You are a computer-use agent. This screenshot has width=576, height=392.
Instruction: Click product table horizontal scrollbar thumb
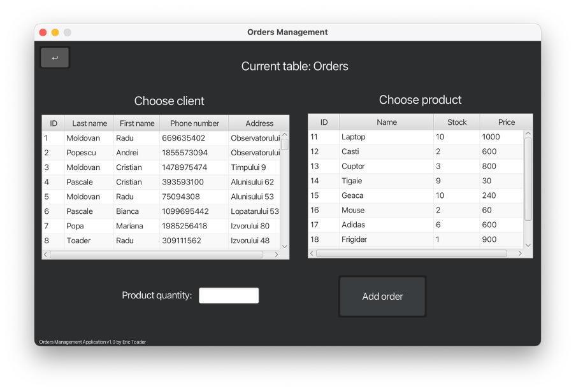[412, 253]
